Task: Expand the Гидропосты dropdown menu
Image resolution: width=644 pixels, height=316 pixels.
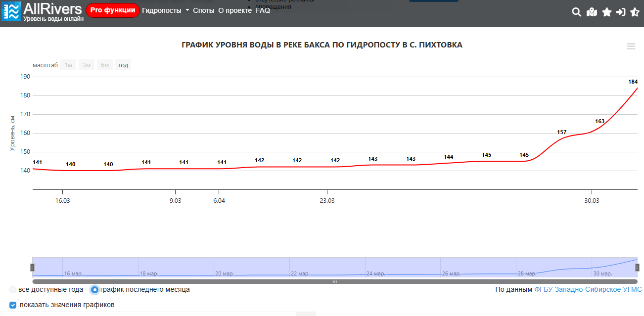Action: tap(165, 10)
